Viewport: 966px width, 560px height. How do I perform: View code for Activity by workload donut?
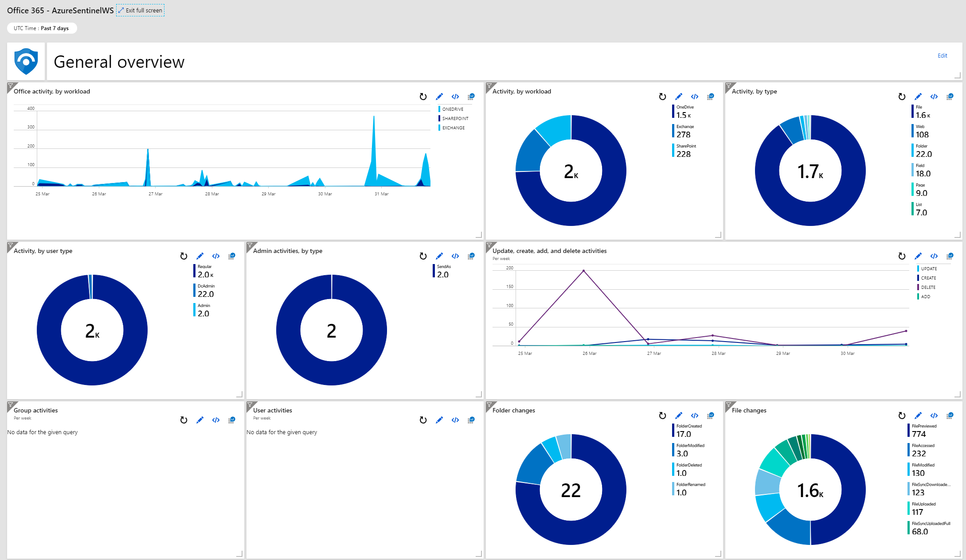pos(694,97)
